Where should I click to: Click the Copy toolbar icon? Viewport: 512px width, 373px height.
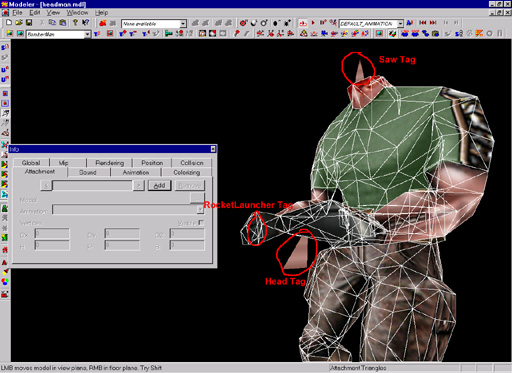52,23
